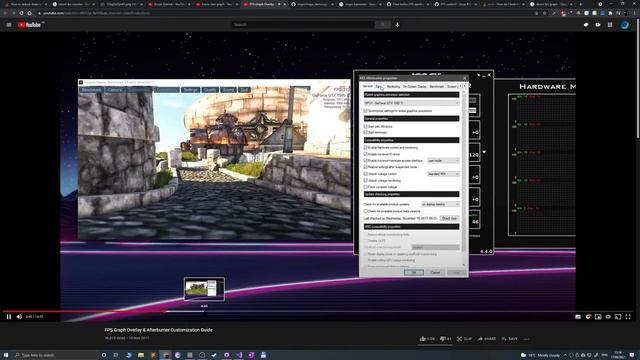
Task: Like the video with thumbs up
Action: point(422,339)
